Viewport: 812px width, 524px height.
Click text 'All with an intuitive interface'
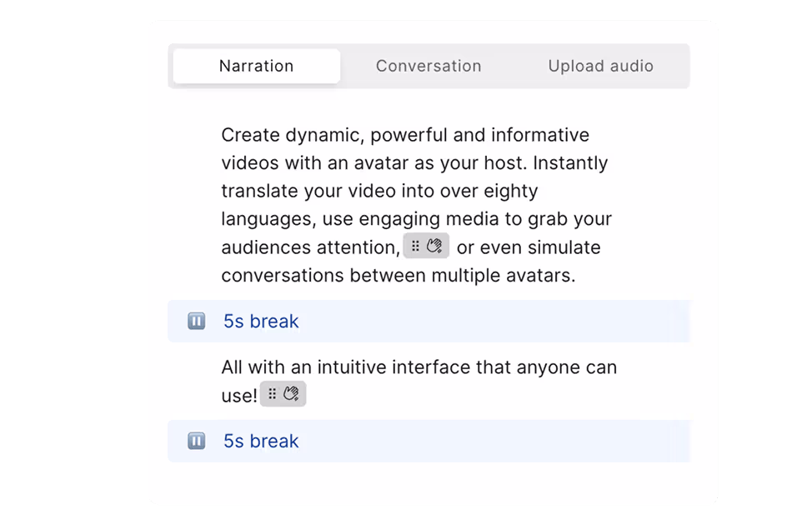coord(346,367)
